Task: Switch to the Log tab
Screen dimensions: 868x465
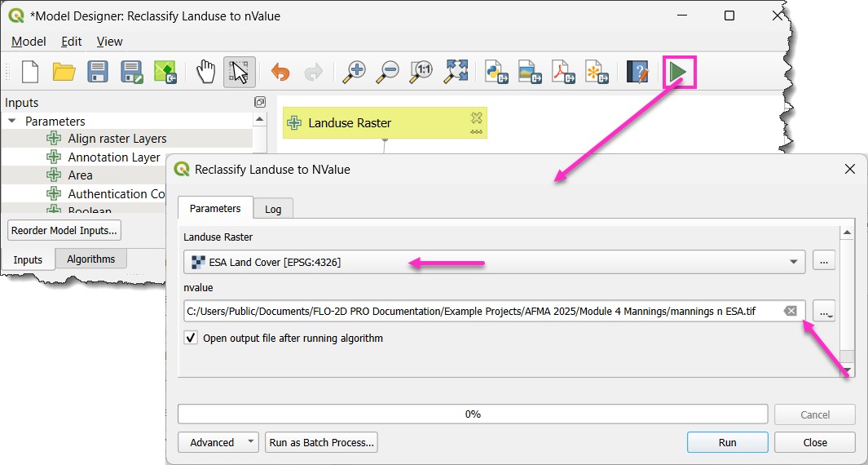Action: tap(273, 209)
